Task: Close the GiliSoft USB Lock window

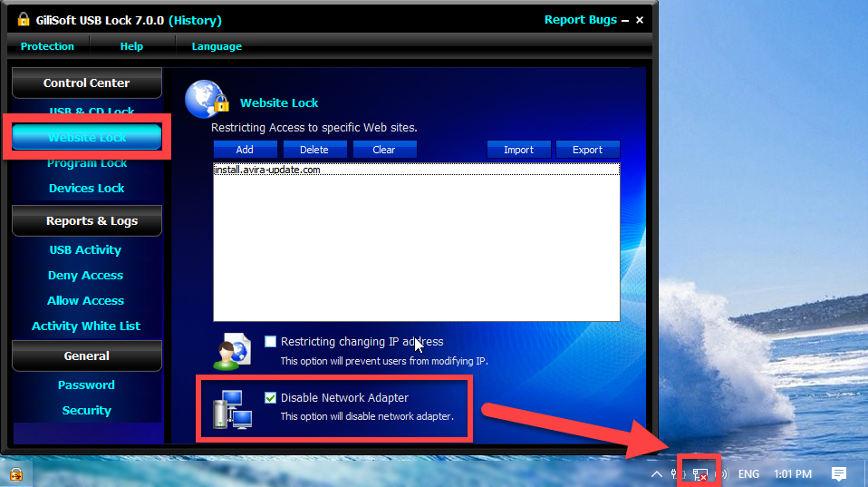Action: (640, 20)
